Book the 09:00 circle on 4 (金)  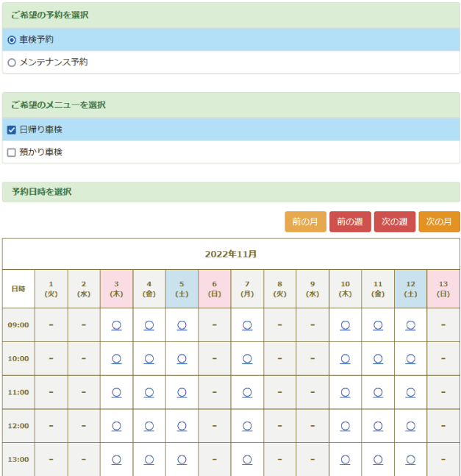pyautogui.click(x=149, y=324)
